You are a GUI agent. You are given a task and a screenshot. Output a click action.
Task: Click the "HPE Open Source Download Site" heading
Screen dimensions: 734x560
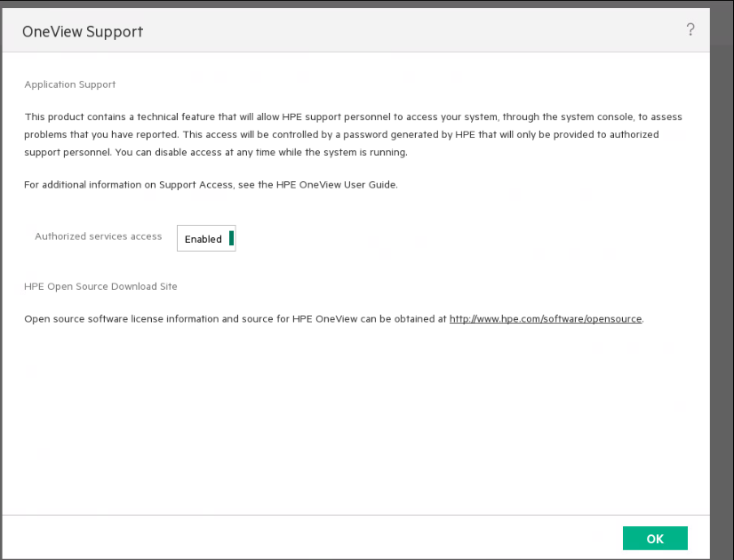[100, 286]
